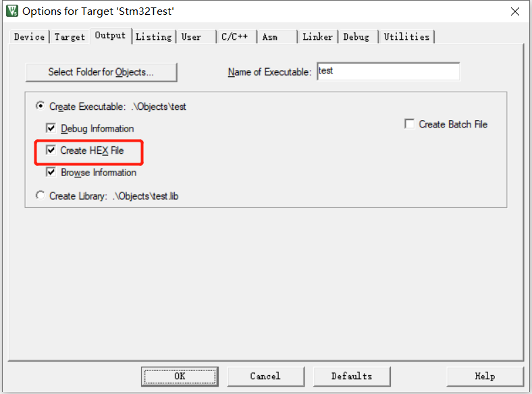Uncheck the Debug Information checkbox
Screen dimensions: 532x394
[51, 128]
